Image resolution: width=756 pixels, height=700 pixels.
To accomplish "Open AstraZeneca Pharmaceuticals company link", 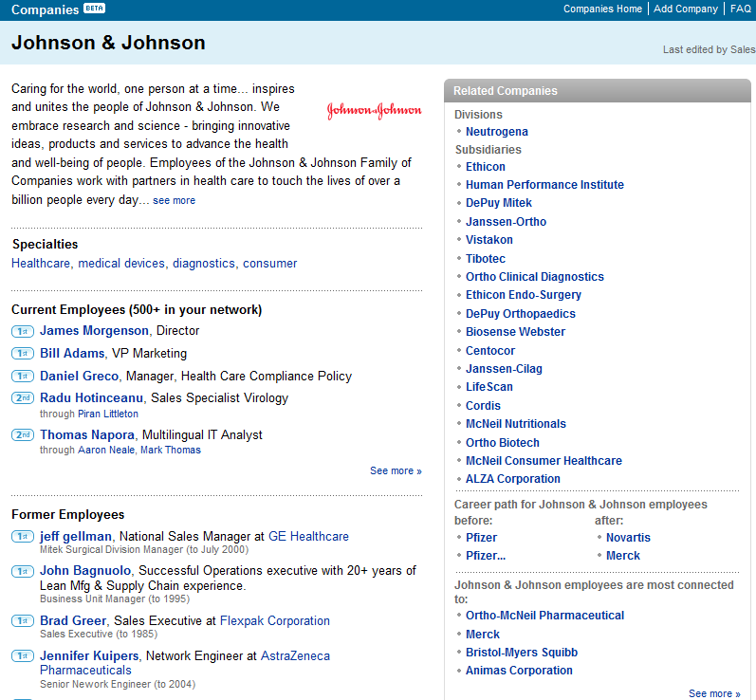I will point(185,663).
